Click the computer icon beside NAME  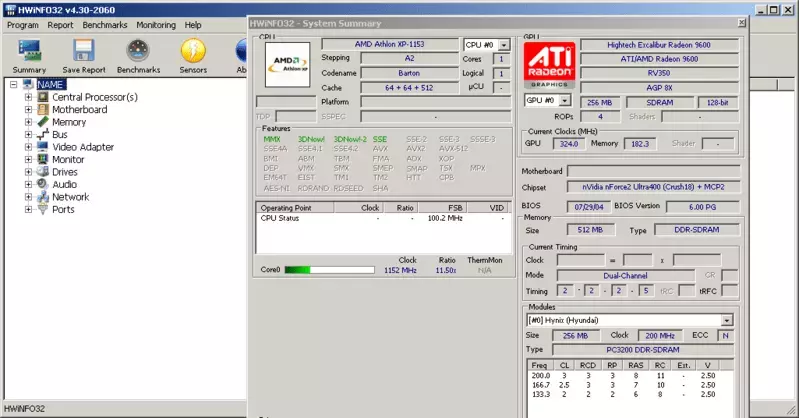pyautogui.click(x=28, y=84)
